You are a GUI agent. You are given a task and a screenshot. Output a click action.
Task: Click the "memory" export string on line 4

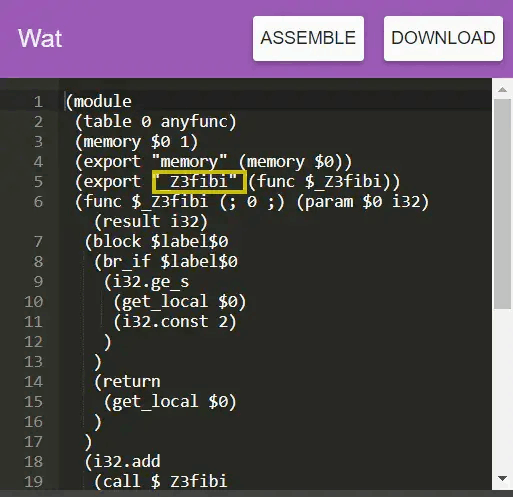tap(190, 162)
